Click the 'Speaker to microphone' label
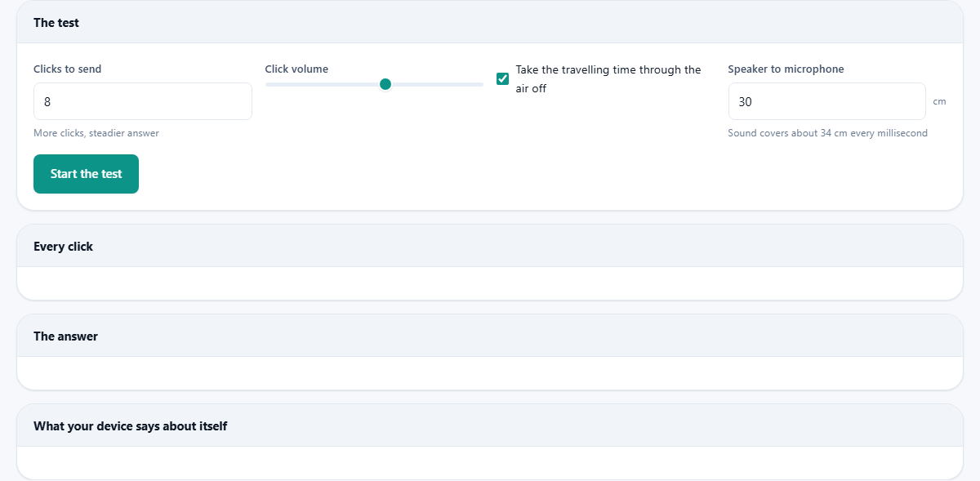Viewport: 980px width, 481px height. coord(786,69)
